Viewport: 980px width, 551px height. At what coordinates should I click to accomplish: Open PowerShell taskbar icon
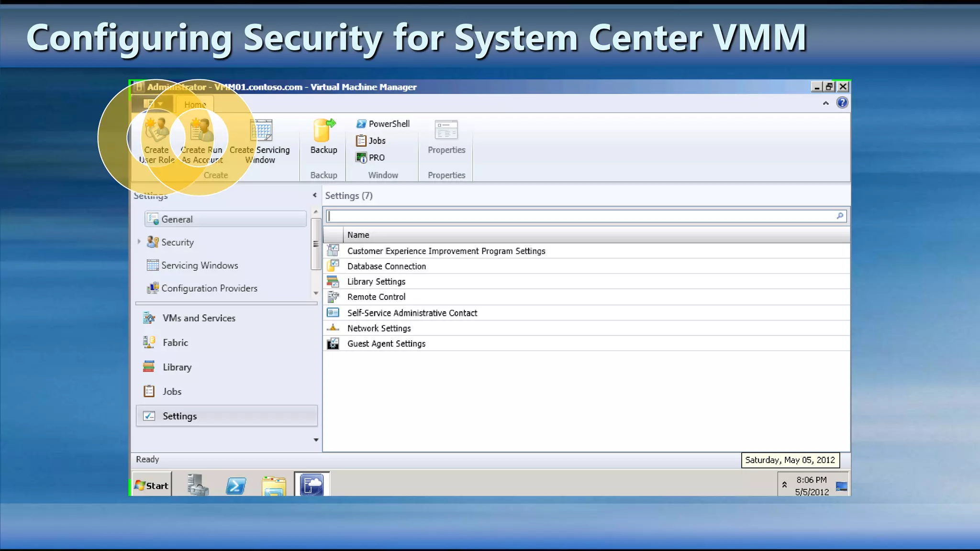click(236, 485)
